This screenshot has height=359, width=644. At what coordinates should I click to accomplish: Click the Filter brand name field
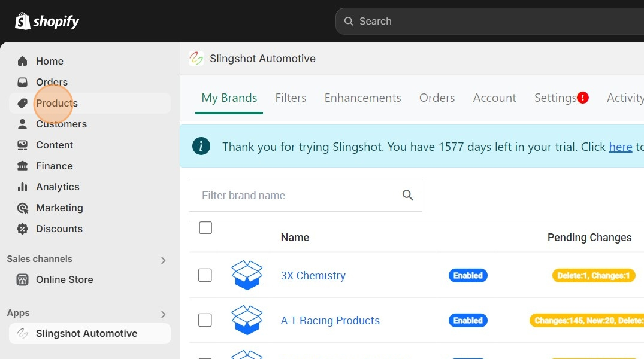[305, 195]
